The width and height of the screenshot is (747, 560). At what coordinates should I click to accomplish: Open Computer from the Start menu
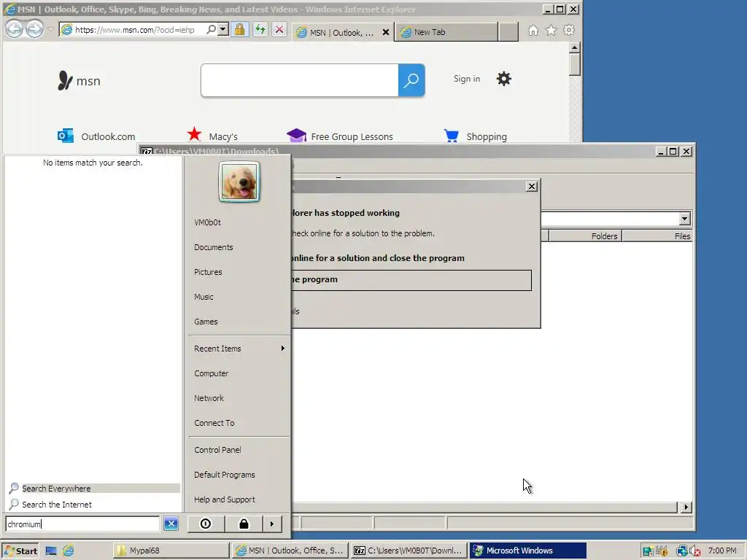[211, 373]
